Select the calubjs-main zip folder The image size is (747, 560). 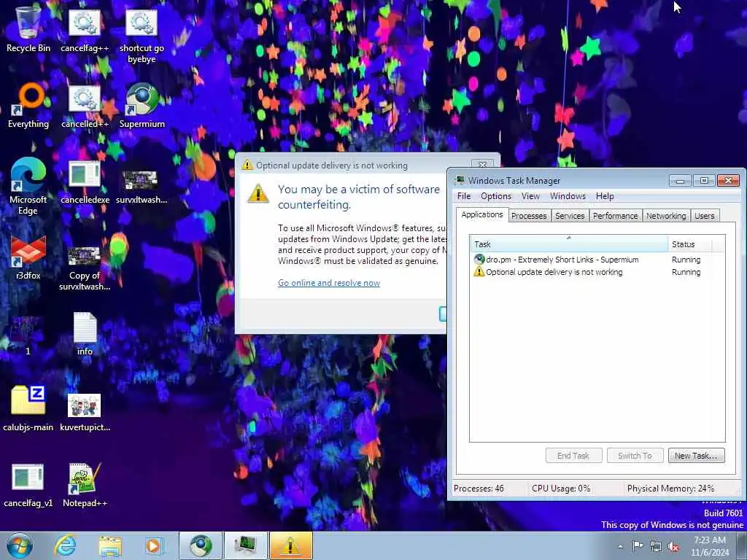coord(28,408)
